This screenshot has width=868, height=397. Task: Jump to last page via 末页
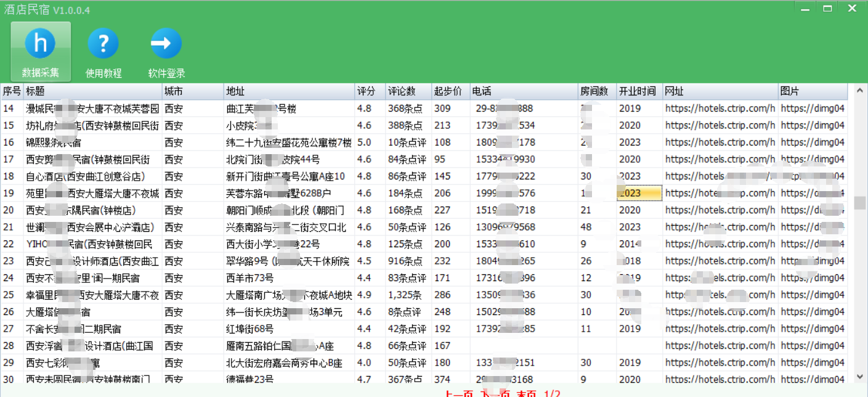click(527, 394)
